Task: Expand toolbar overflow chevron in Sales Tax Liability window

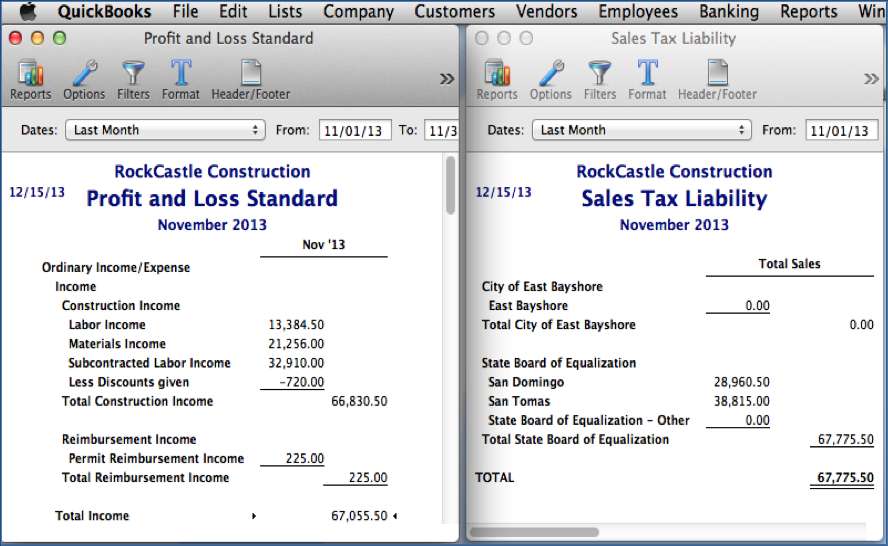Action: (871, 79)
